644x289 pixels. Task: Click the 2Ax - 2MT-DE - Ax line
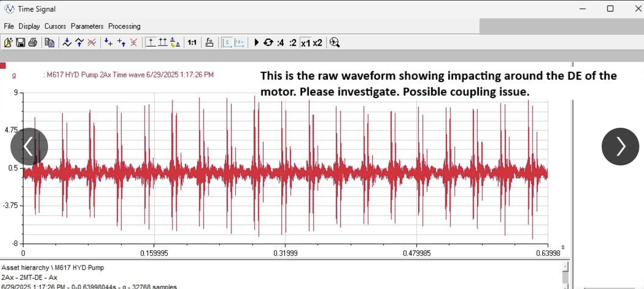pyautogui.click(x=29, y=277)
